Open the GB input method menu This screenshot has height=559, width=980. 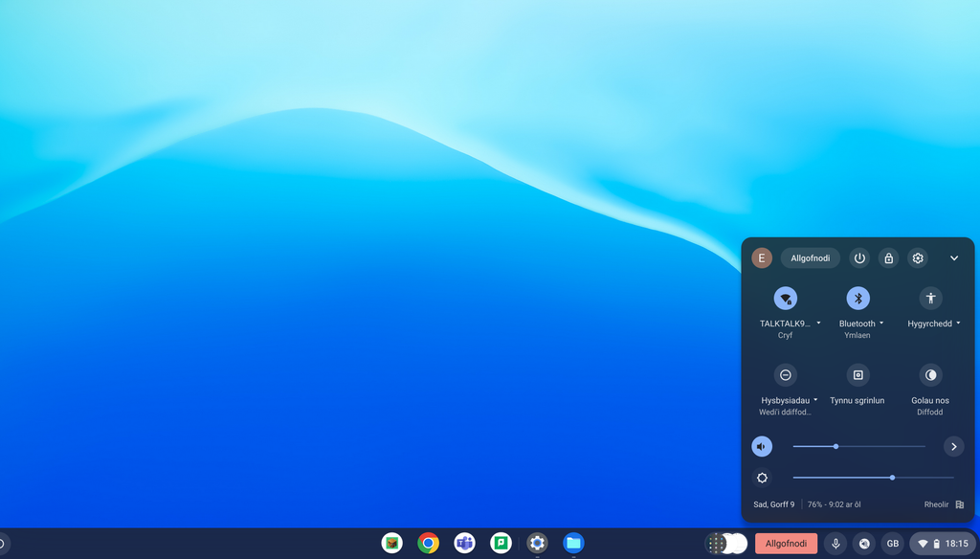(893, 544)
